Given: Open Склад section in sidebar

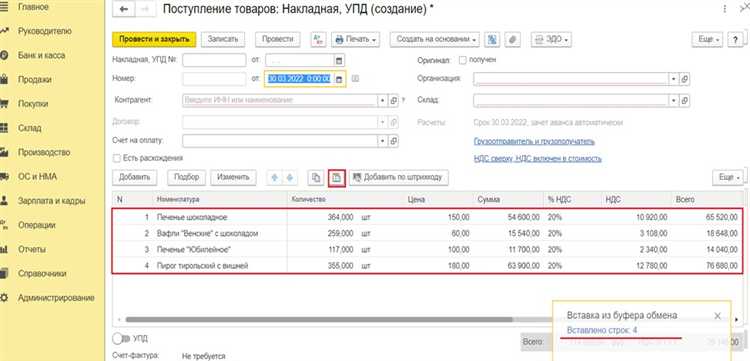Looking at the screenshot, I should (30, 128).
